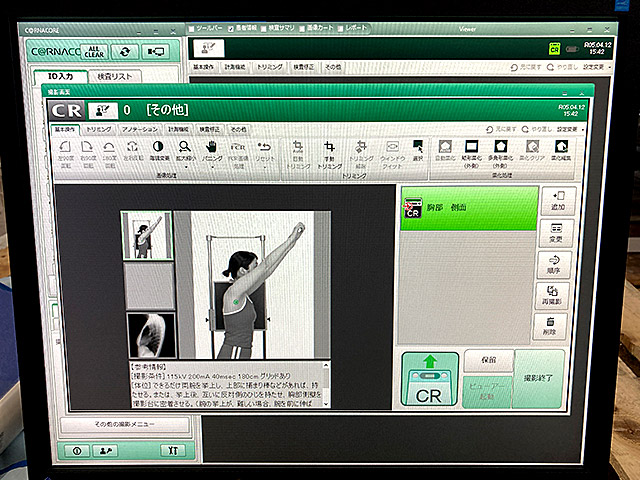The height and width of the screenshot is (480, 640).
Task: Open the reset tool dropdown arrow
Action: [x=264, y=167]
